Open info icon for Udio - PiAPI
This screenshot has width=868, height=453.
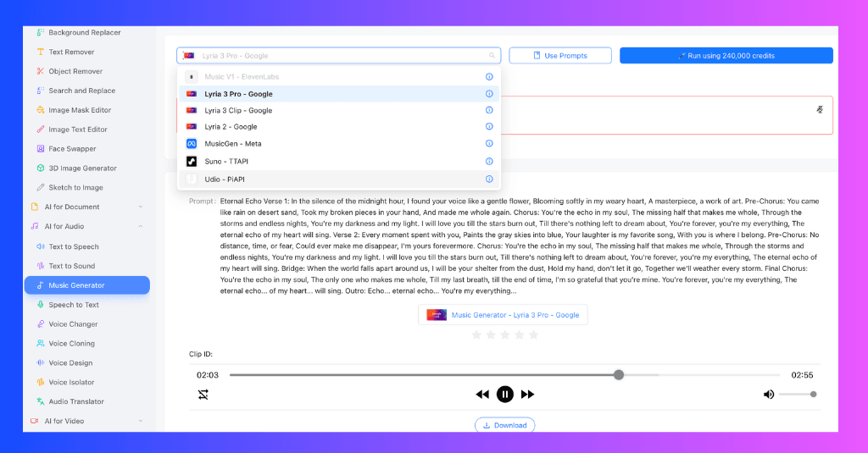coord(489,180)
